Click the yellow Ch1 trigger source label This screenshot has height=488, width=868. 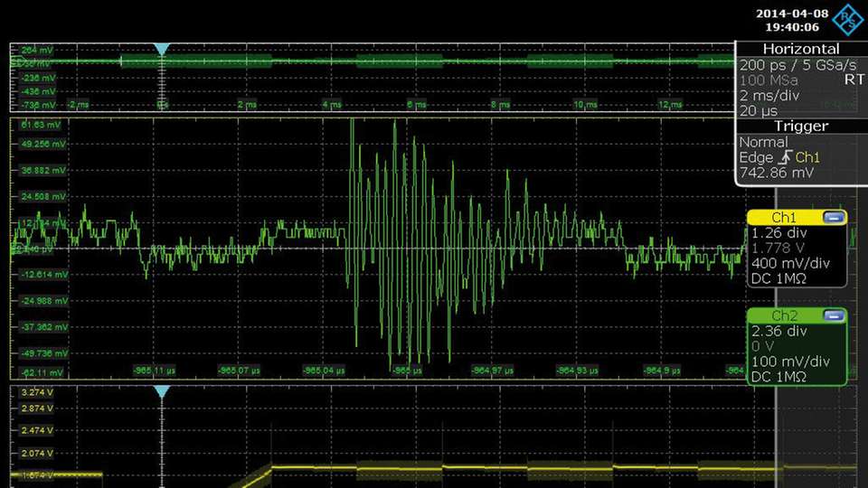pyautogui.click(x=807, y=157)
